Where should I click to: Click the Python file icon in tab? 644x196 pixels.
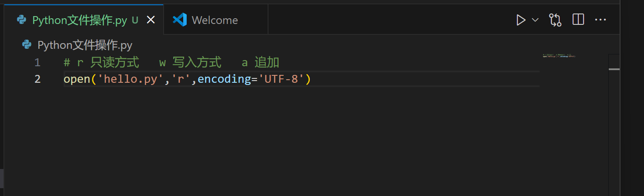[21, 20]
